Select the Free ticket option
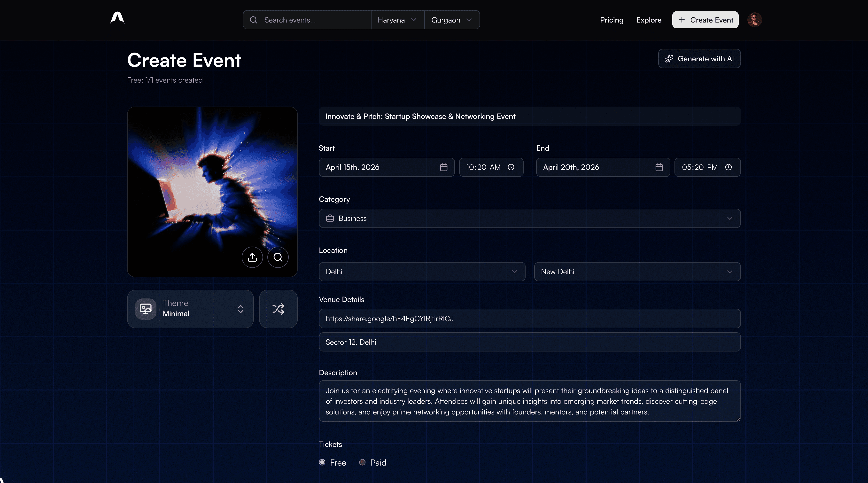The width and height of the screenshot is (868, 483). tap(322, 462)
